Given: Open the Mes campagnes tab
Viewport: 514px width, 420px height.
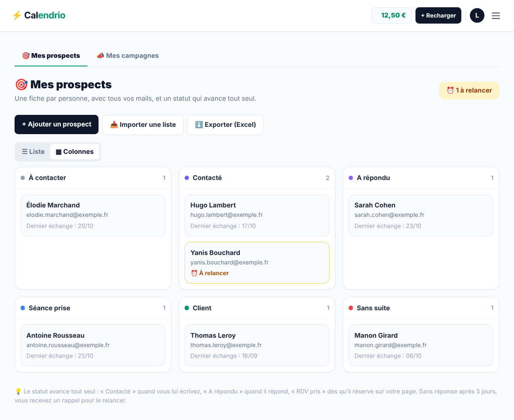Looking at the screenshot, I should pyautogui.click(x=128, y=56).
